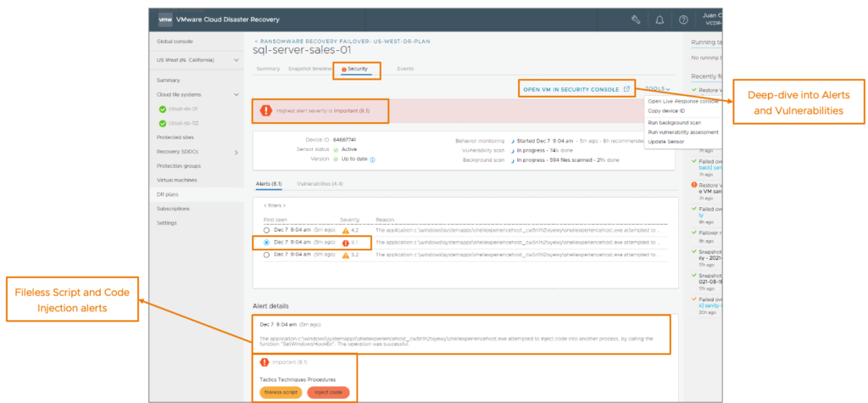Click the red alert icon in severity banner

(266, 110)
